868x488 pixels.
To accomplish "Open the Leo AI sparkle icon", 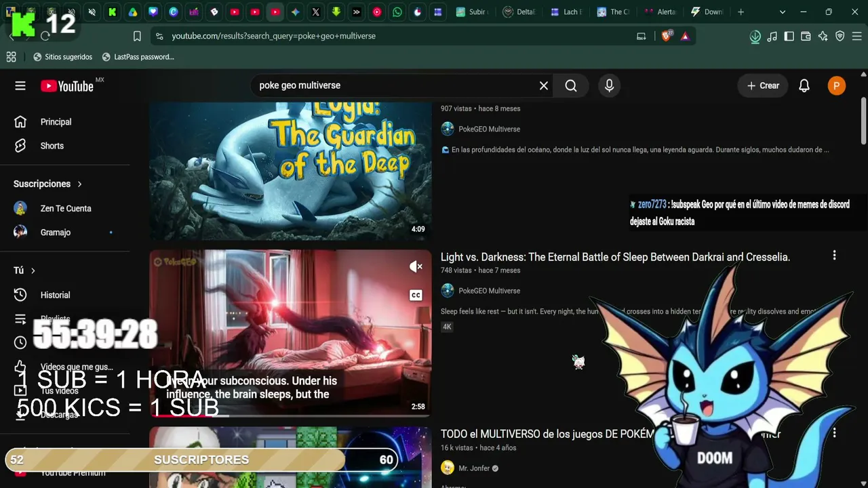I will click(823, 37).
